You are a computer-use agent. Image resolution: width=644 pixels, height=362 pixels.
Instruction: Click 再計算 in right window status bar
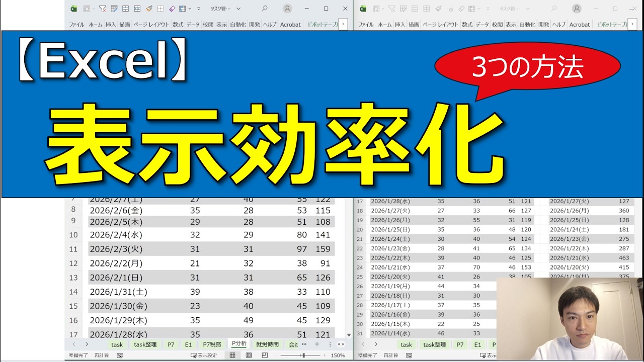click(390, 355)
